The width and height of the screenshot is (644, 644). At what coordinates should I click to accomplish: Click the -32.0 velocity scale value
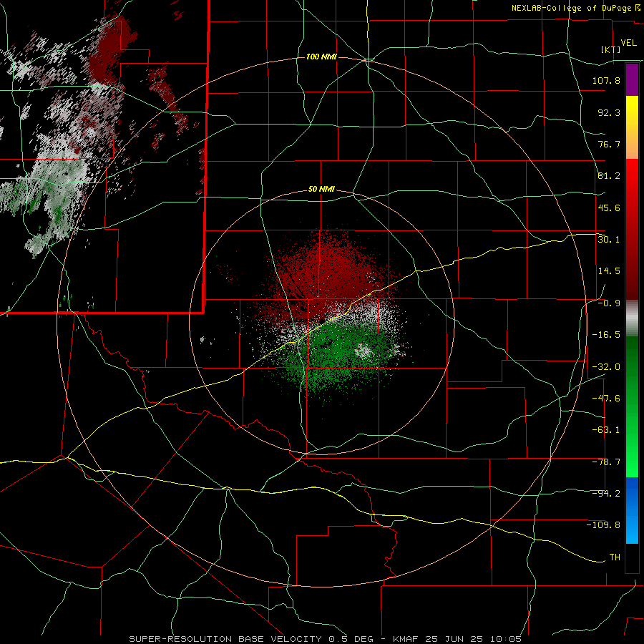[606, 367]
